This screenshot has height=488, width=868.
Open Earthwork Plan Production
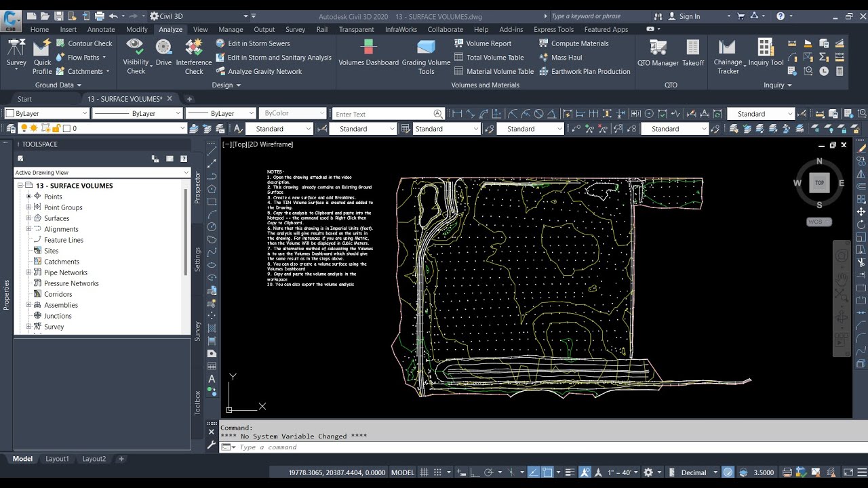pos(585,71)
